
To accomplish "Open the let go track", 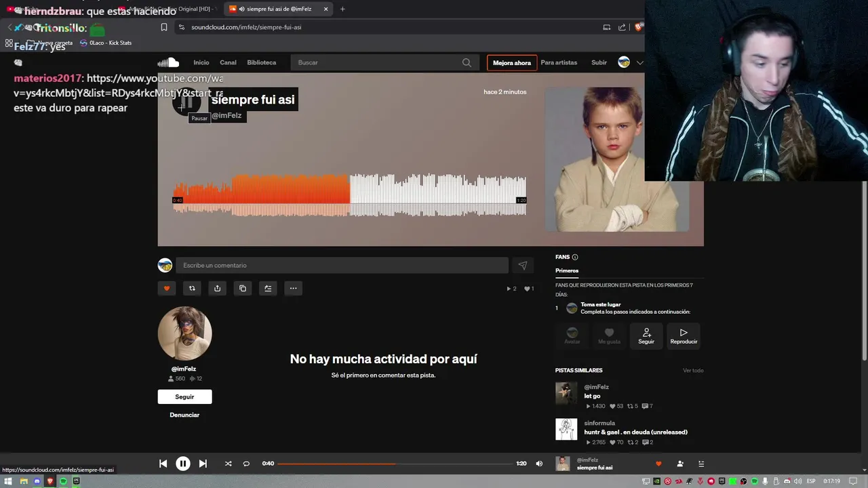I will (592, 396).
